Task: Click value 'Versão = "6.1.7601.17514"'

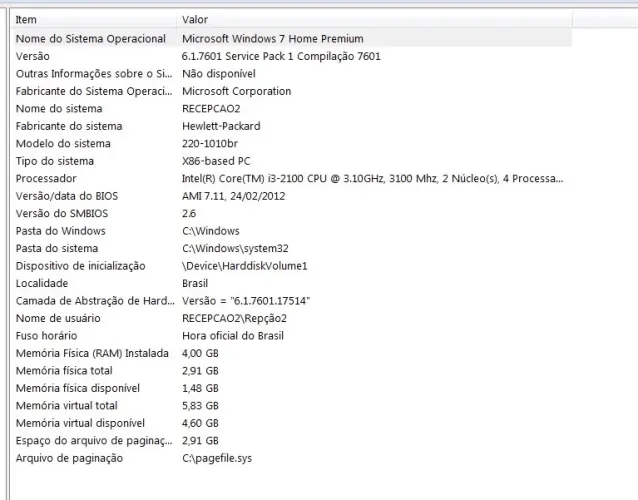Action: (x=246, y=301)
